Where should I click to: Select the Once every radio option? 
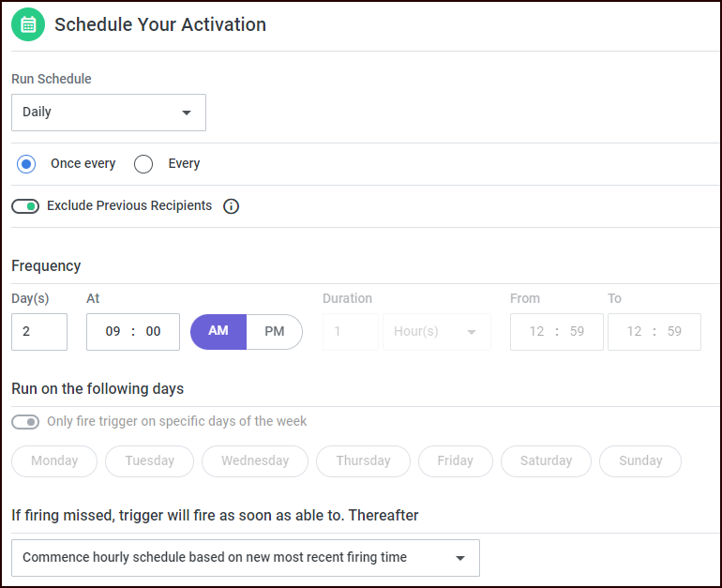coord(26,164)
